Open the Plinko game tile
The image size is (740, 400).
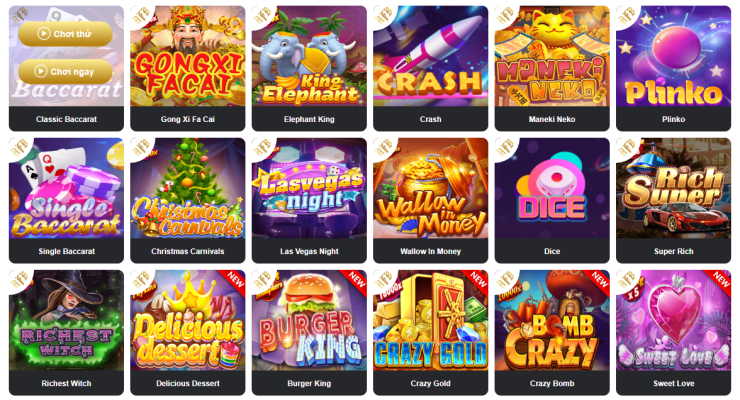point(673,56)
